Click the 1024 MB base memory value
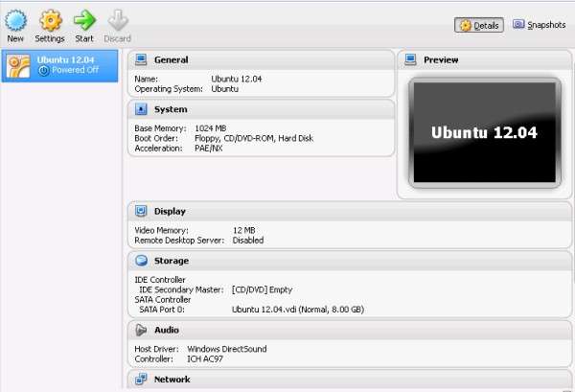575x392 pixels. pos(211,128)
